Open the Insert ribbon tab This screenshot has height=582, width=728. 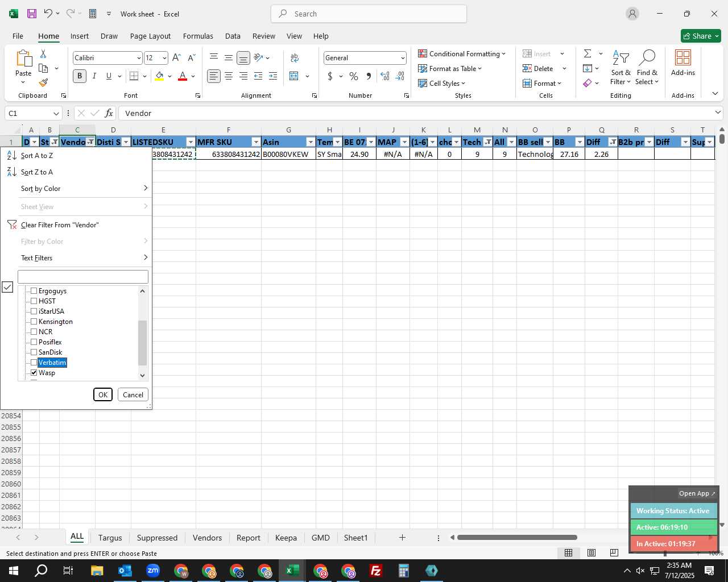pos(80,36)
